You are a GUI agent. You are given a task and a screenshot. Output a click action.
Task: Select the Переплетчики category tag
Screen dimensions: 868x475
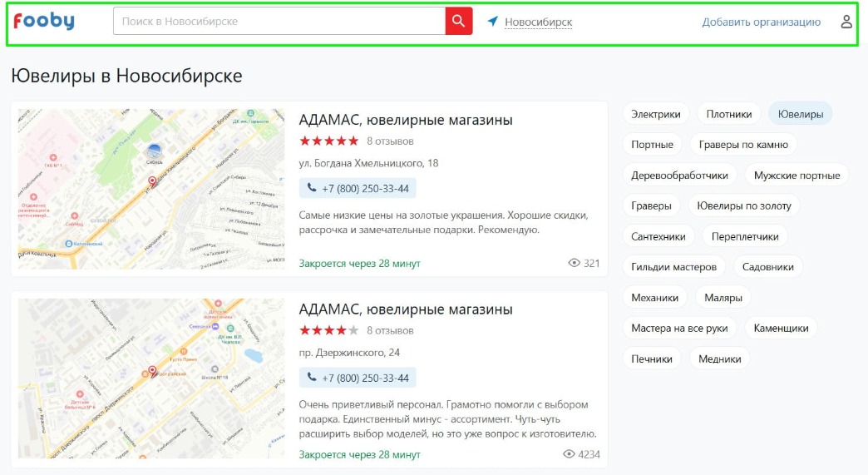745,236
